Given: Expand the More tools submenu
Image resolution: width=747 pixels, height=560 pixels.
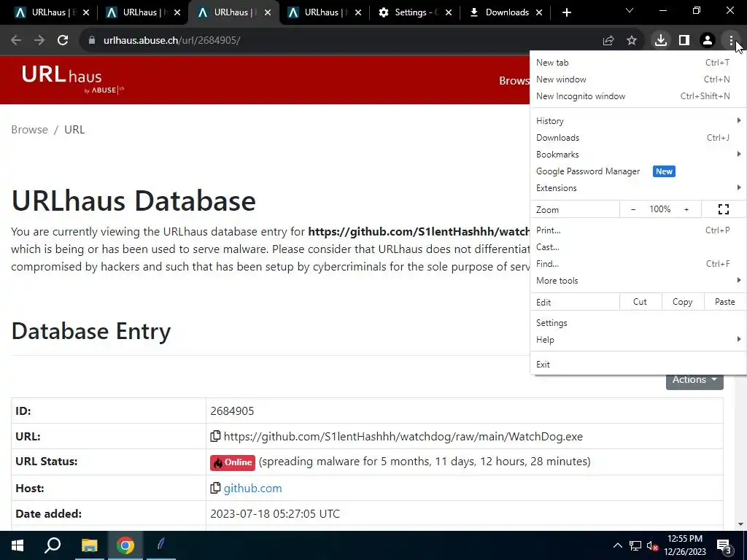Looking at the screenshot, I should (x=638, y=281).
